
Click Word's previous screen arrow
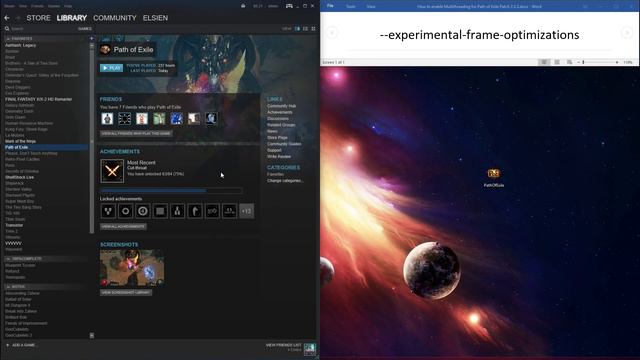coord(332,33)
